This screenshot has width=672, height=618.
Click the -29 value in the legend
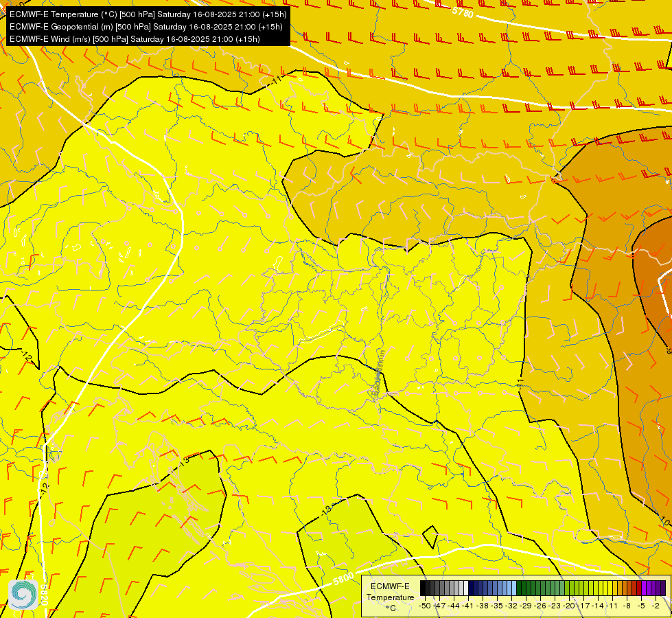(x=526, y=606)
